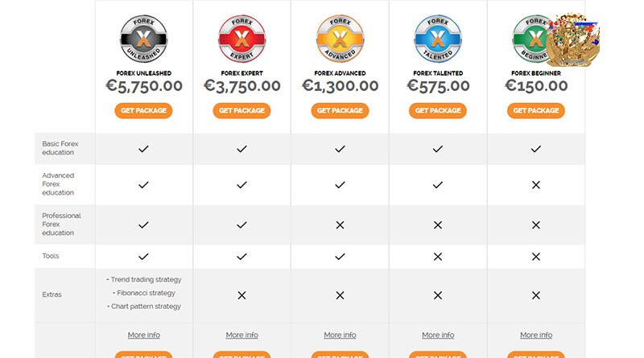This screenshot has width=644, height=358.
Task: Open More info for Forex Beginner
Action: point(536,335)
